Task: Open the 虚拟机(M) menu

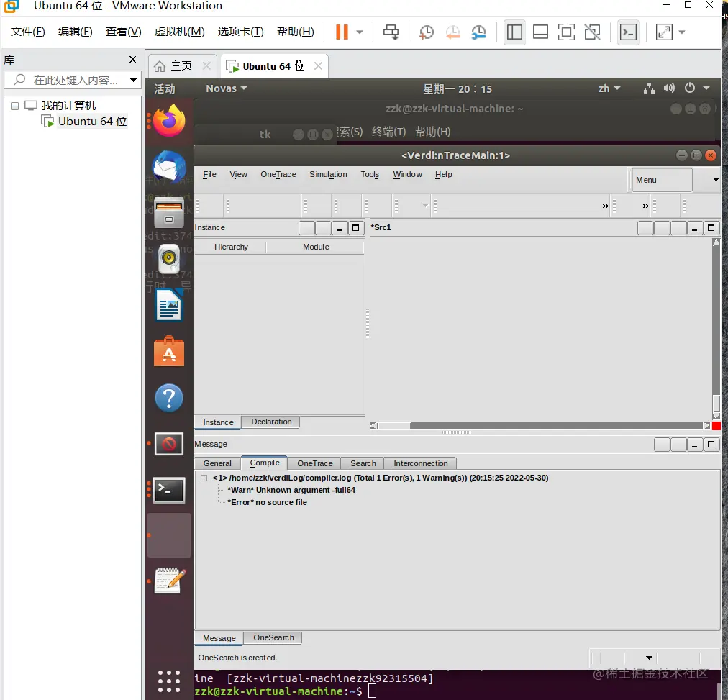Action: tap(179, 32)
